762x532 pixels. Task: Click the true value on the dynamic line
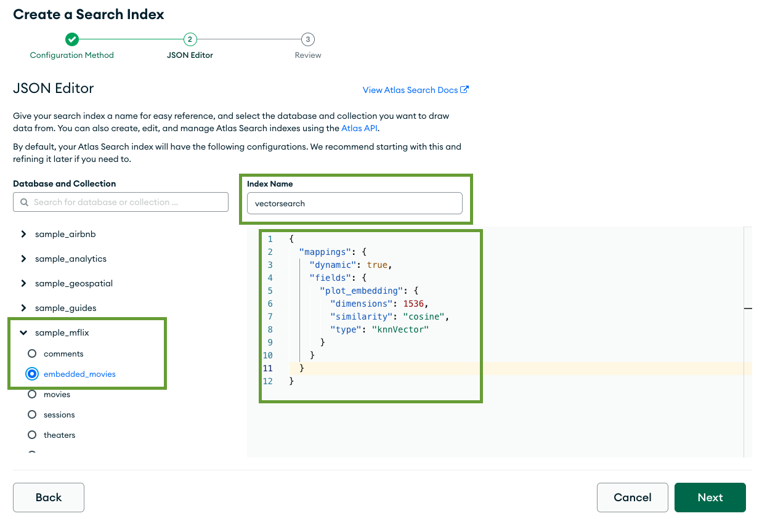[377, 265]
